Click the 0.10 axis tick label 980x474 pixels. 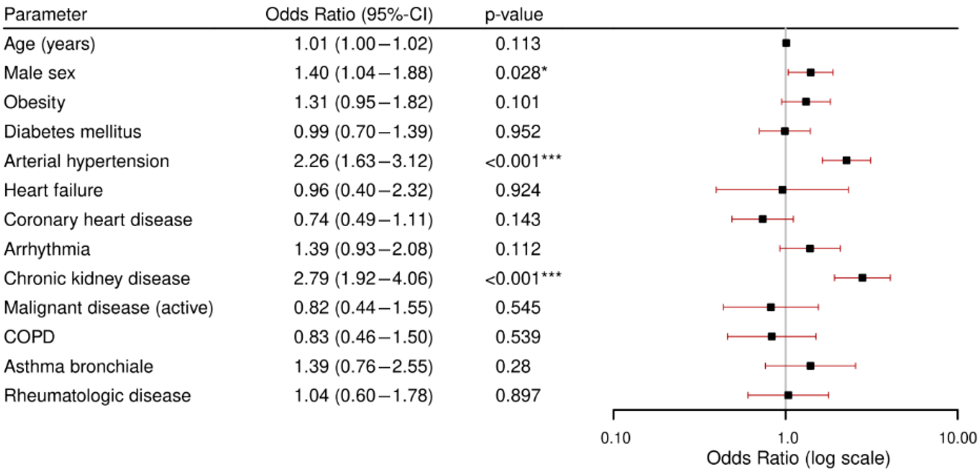pyautogui.click(x=616, y=438)
